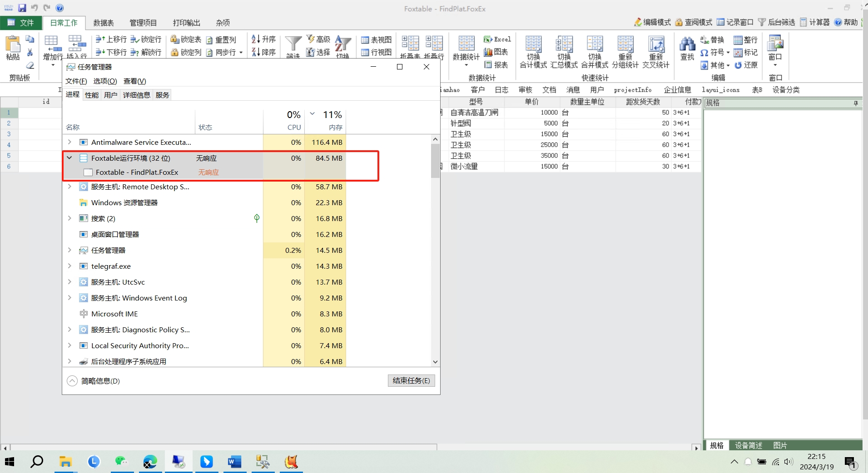868x473 pixels.
Task: Open the projectInfo table tab
Action: 633,90
